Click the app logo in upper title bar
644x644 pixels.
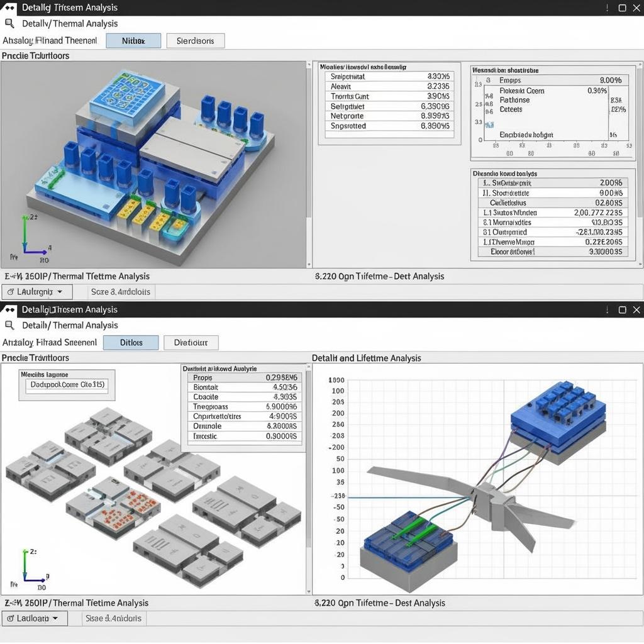(10, 8)
